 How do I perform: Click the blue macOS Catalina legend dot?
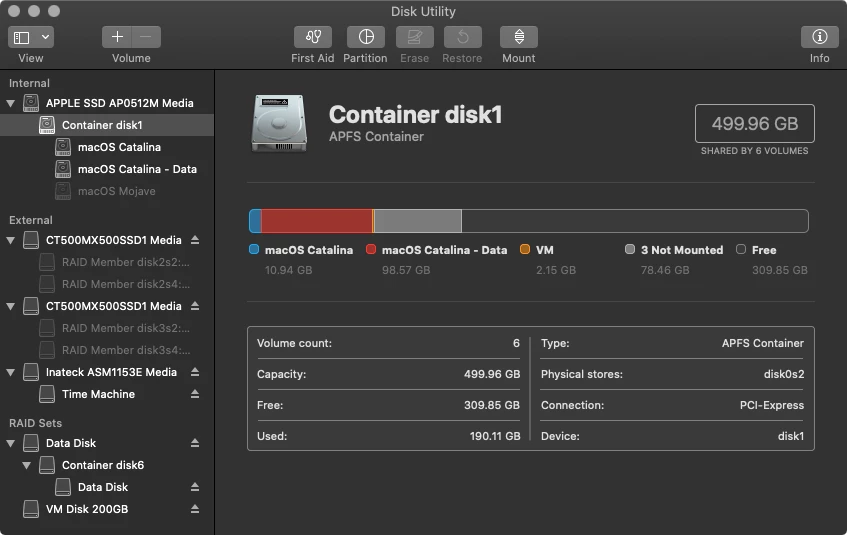click(254, 249)
